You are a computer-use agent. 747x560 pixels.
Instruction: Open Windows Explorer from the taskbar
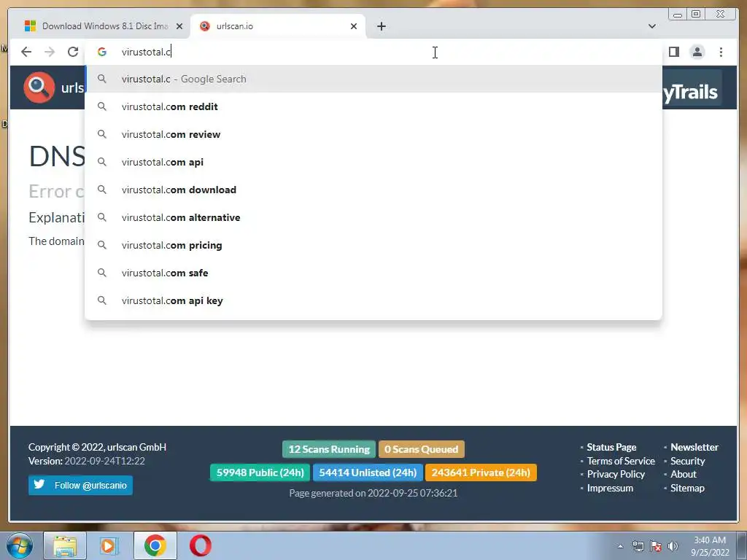(x=65, y=545)
